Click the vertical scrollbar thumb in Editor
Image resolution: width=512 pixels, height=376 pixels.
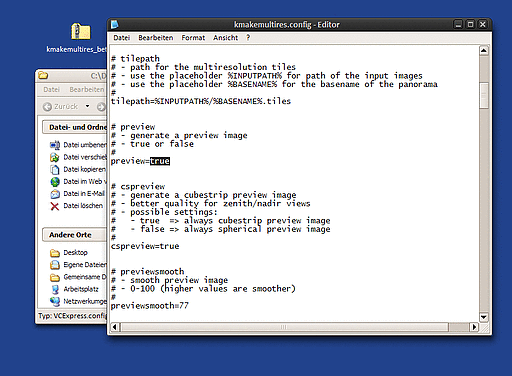tap(484, 95)
